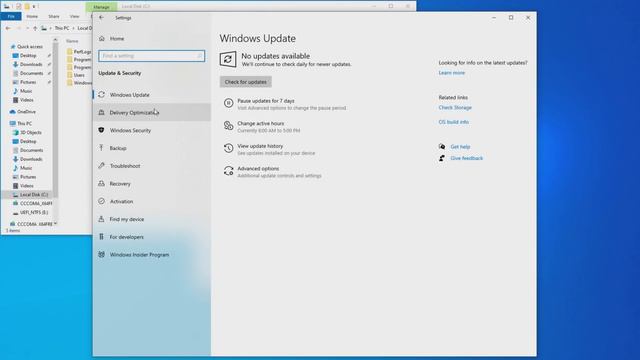
Task: Focus the Find a setting search box
Action: pos(151,56)
